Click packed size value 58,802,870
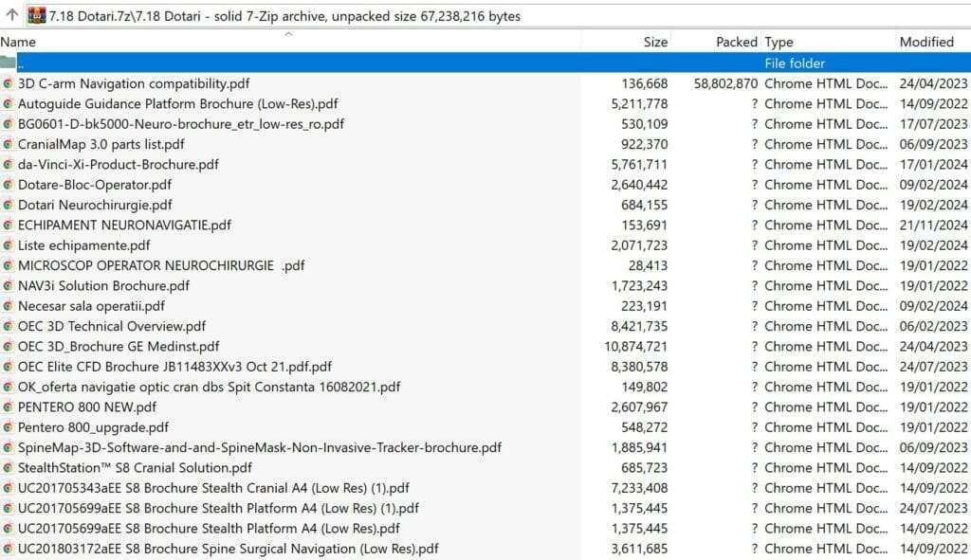Viewport: 971px width, 560px height. [725, 83]
